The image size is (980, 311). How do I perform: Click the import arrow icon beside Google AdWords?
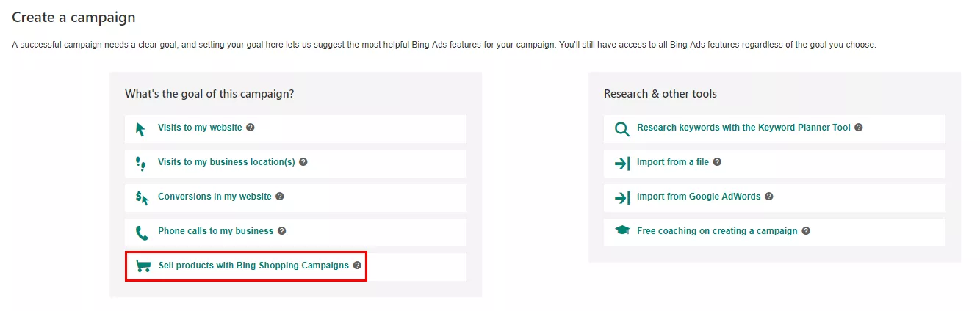[x=621, y=198]
